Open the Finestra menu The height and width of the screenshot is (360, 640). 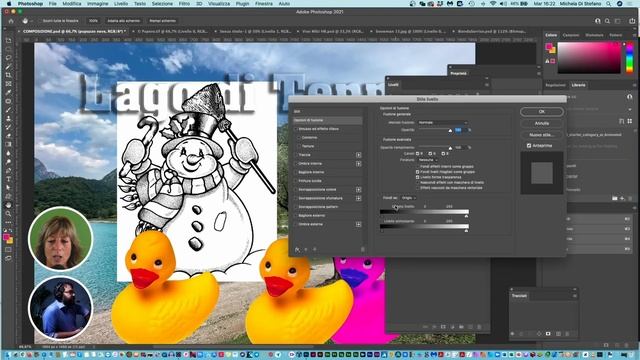tap(264, 4)
